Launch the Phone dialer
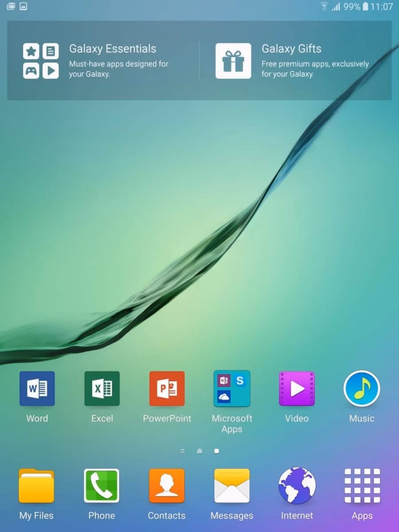 [x=102, y=486]
